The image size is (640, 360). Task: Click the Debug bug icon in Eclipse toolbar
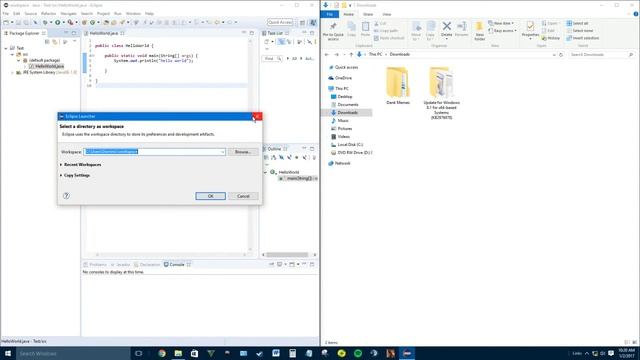(x=45, y=22)
